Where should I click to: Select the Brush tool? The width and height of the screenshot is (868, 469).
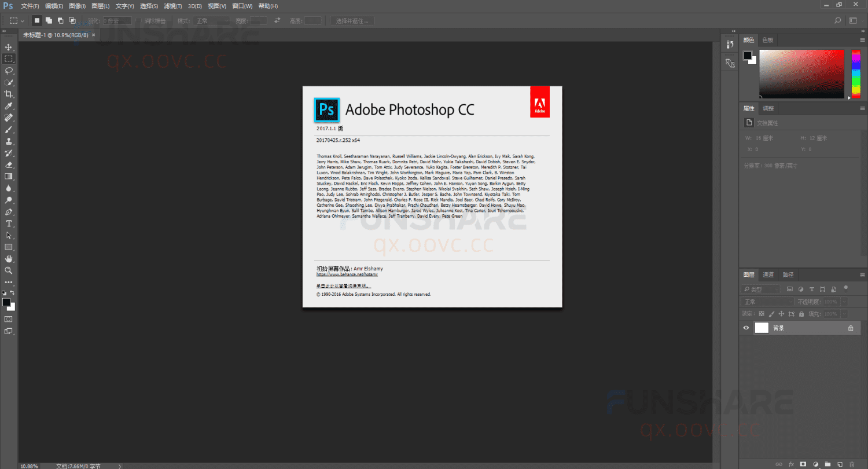click(x=9, y=130)
